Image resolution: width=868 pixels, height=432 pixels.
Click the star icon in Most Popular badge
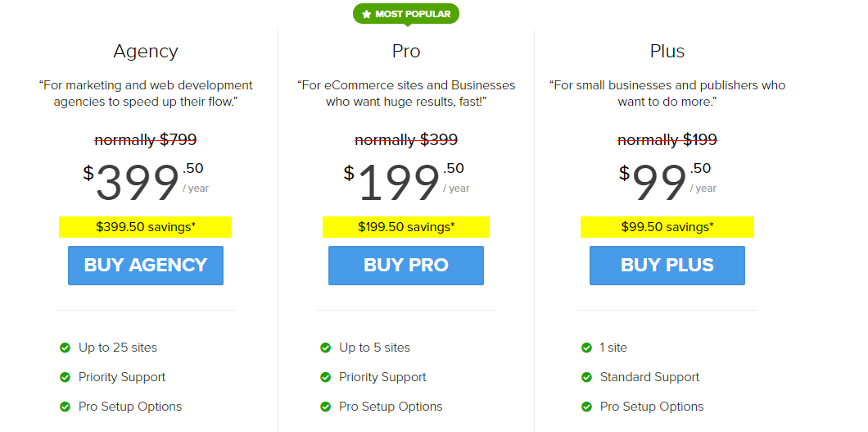click(366, 14)
